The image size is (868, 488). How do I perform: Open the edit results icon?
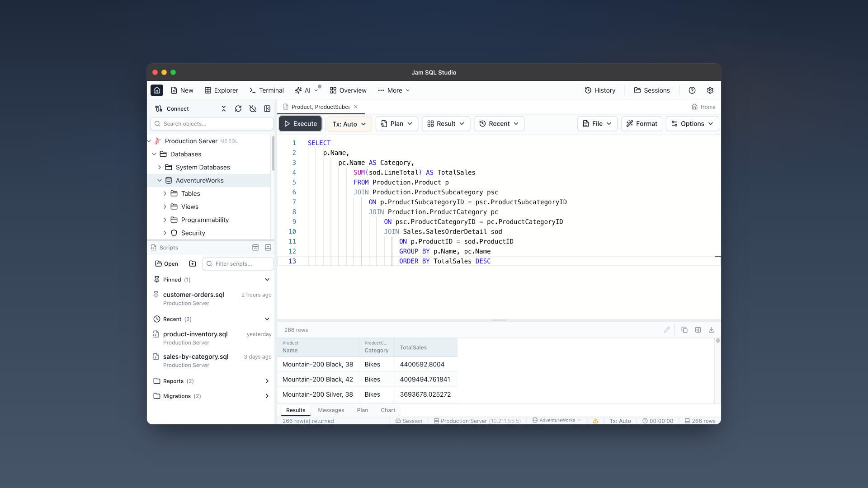pos(667,330)
